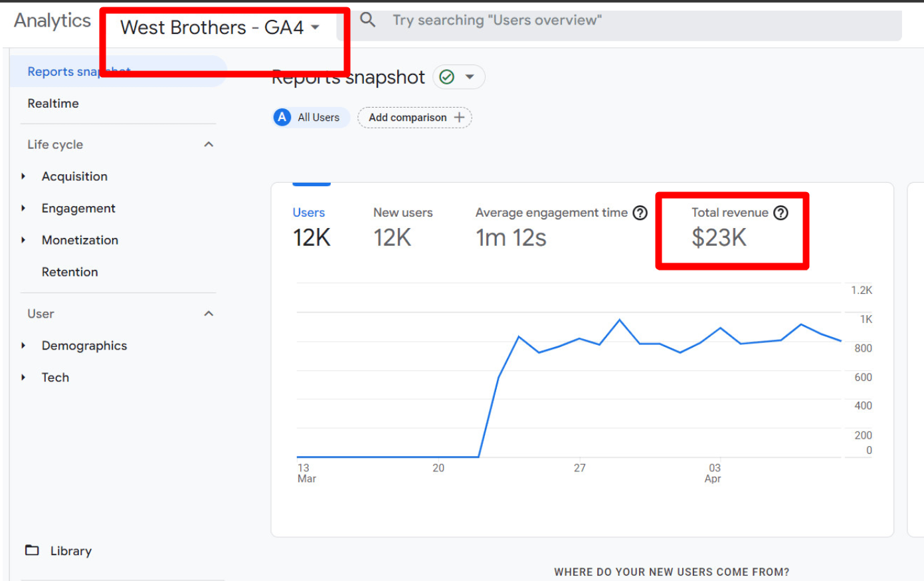The height and width of the screenshot is (581, 924).
Task: Expand the Acquisition menu arrow
Action: (23, 176)
